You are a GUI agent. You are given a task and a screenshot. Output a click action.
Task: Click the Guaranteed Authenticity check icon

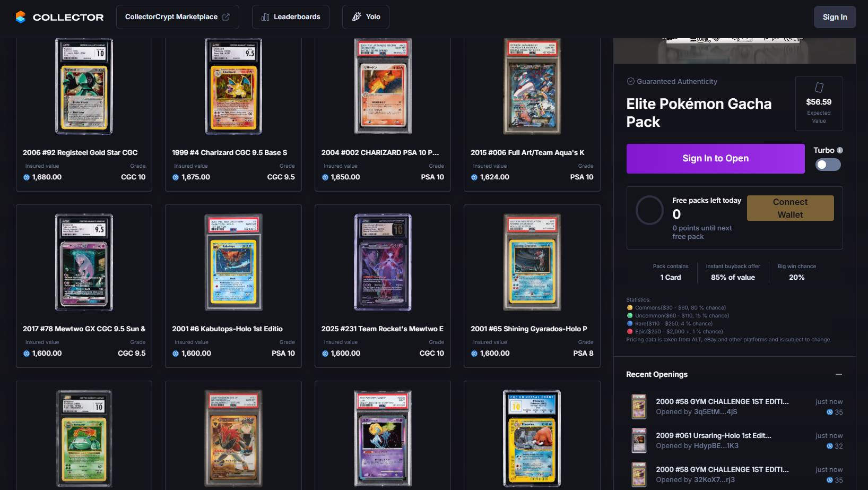pos(631,81)
